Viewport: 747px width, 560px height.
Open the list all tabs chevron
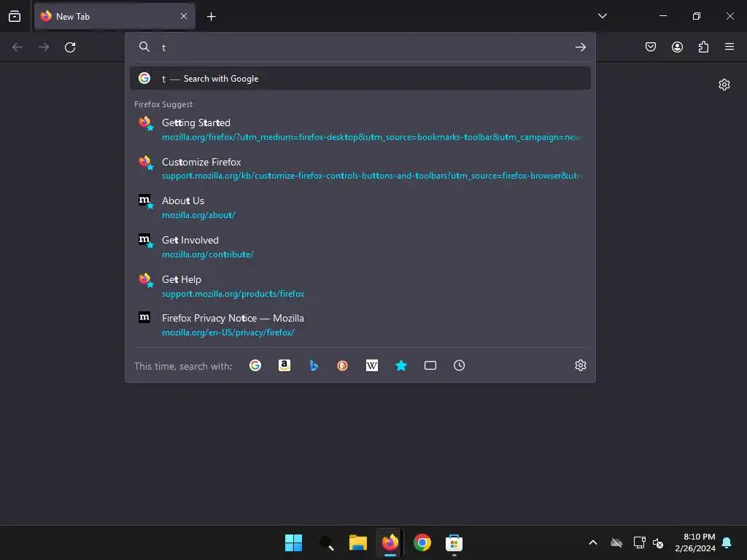point(602,16)
